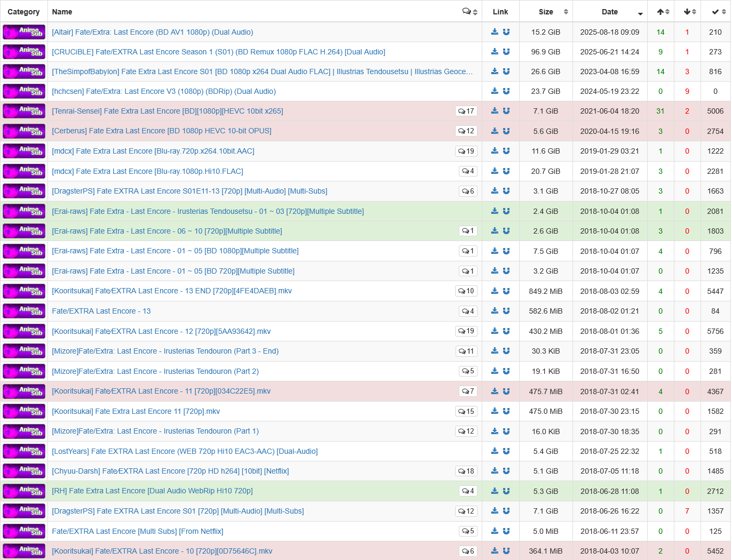732x560 pixels.
Task: Sort table by Date column
Action: pyautogui.click(x=610, y=12)
